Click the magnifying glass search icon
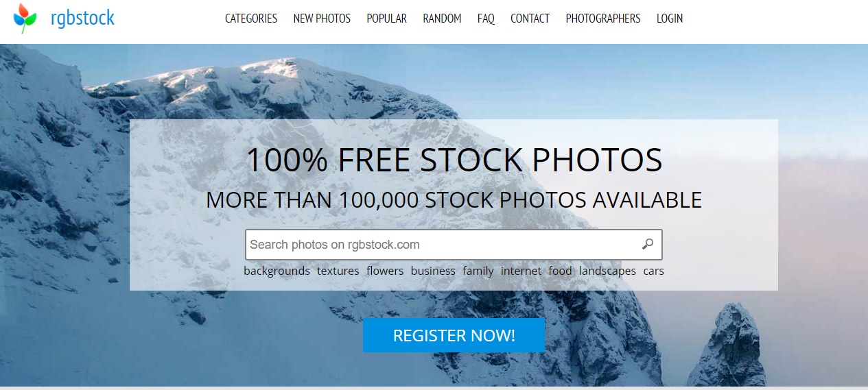This screenshot has height=390, width=868. pos(647,244)
